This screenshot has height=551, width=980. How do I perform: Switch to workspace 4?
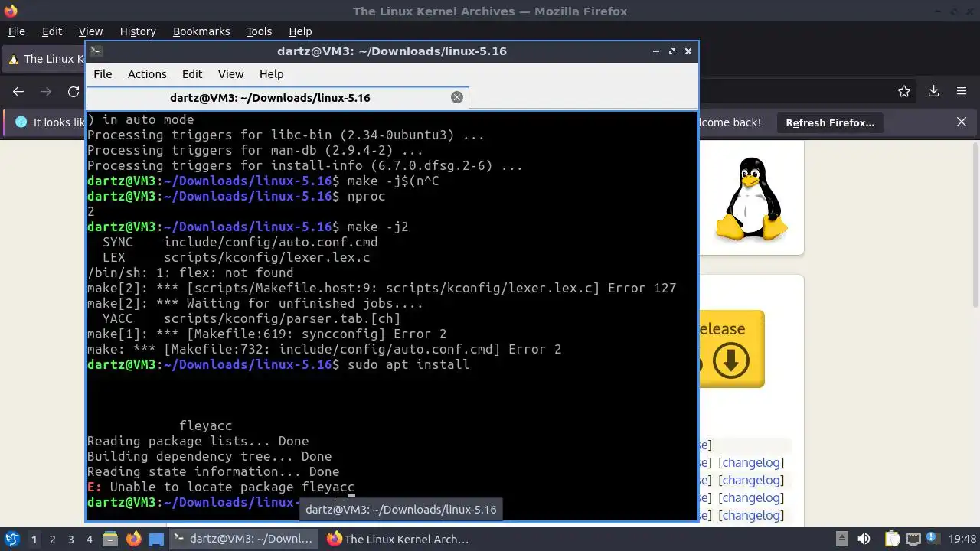click(x=90, y=540)
